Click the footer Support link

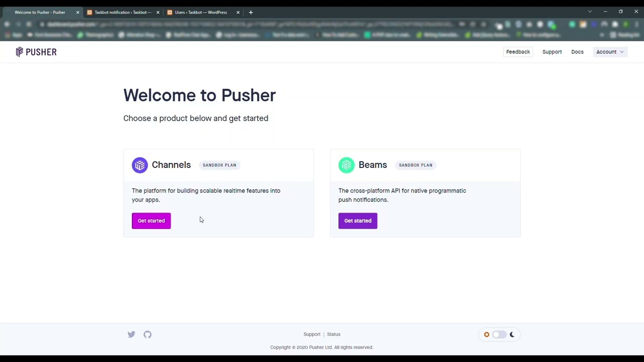tap(312, 334)
